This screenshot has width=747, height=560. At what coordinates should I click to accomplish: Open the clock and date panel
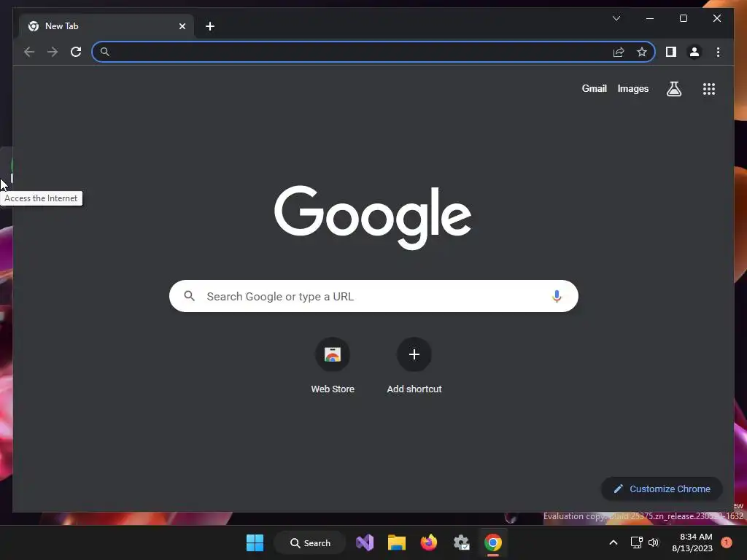click(692, 542)
